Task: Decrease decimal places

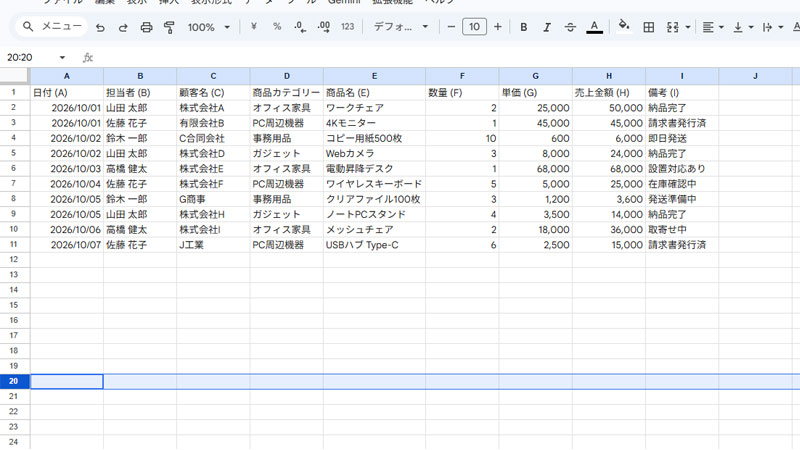Action: pyautogui.click(x=301, y=27)
